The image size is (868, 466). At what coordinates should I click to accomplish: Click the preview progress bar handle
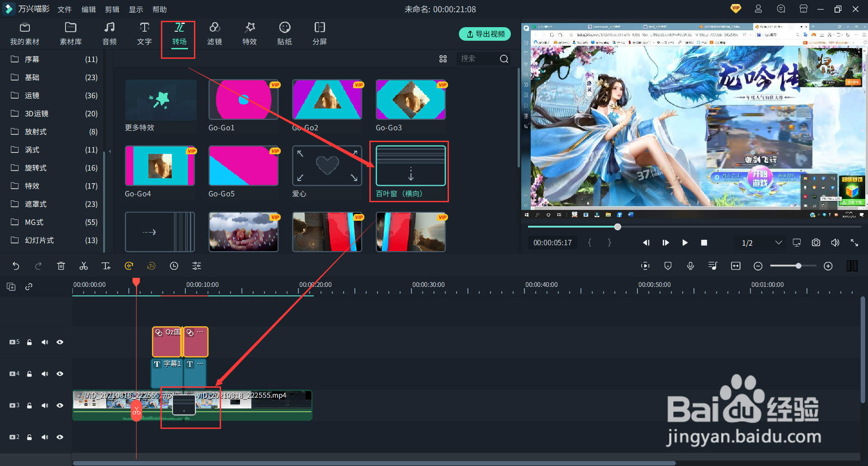click(618, 227)
